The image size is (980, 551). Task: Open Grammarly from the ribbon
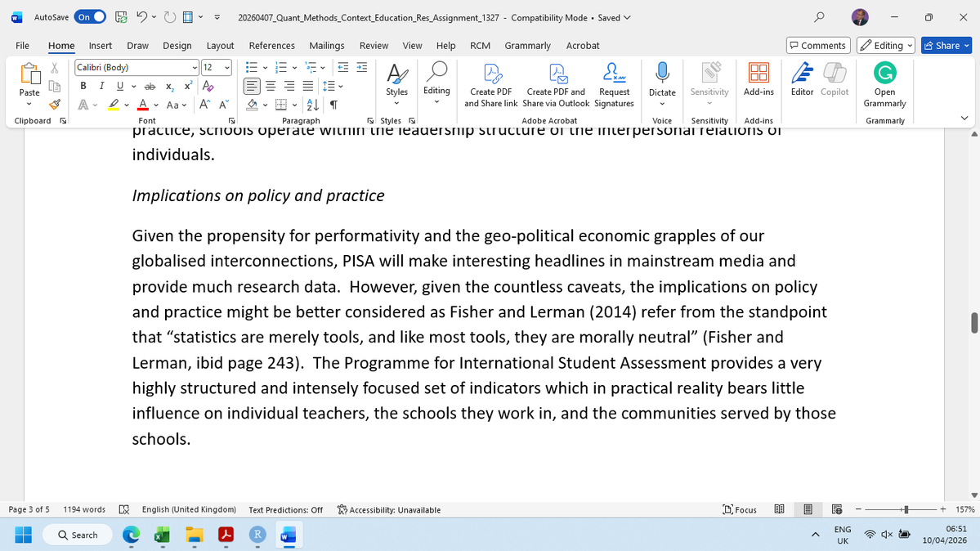[884, 85]
